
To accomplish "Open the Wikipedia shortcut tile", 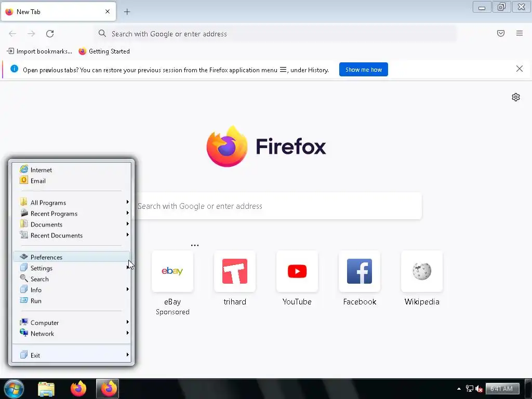I will click(x=422, y=271).
